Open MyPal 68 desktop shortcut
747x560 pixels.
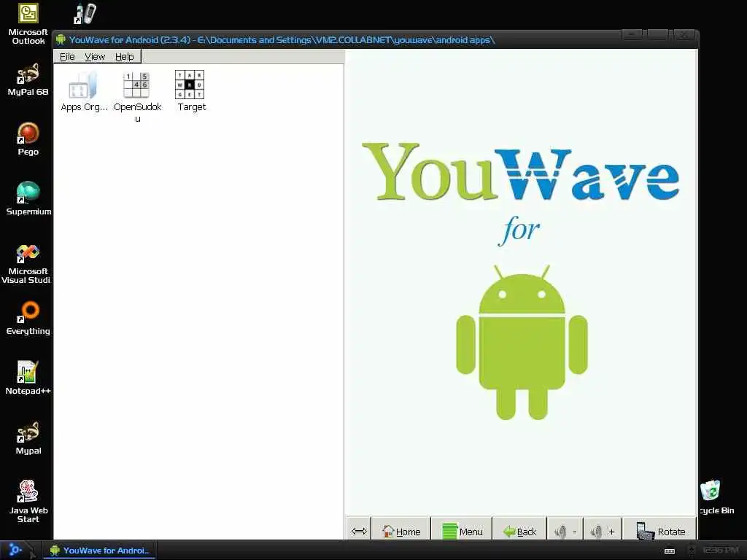(28, 79)
